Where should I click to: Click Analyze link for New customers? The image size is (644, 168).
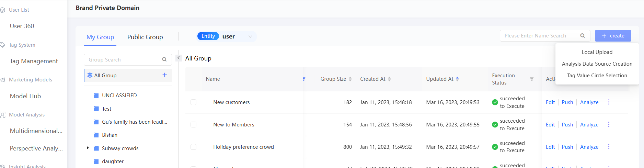pyautogui.click(x=589, y=102)
